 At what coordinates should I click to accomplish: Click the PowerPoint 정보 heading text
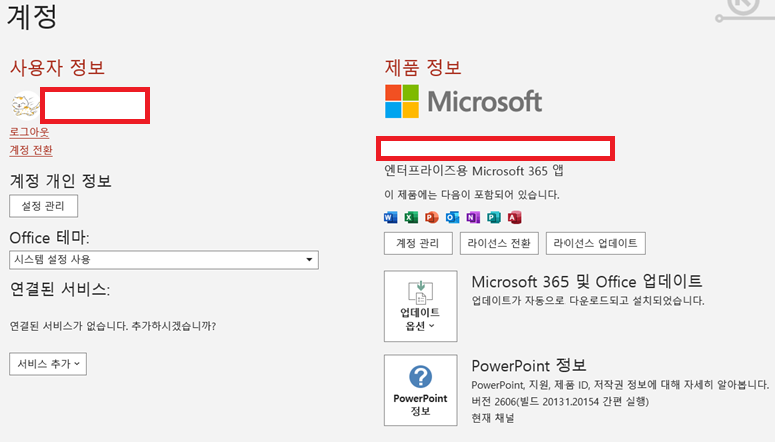tap(529, 365)
